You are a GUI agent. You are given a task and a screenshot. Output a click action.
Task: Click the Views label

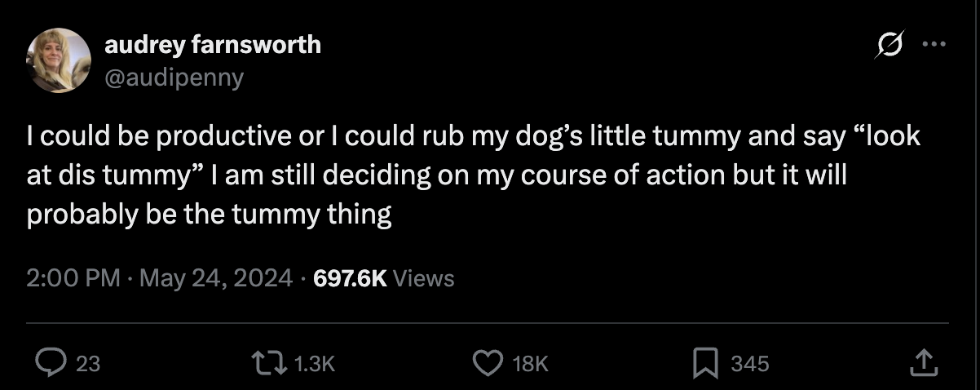click(x=423, y=278)
